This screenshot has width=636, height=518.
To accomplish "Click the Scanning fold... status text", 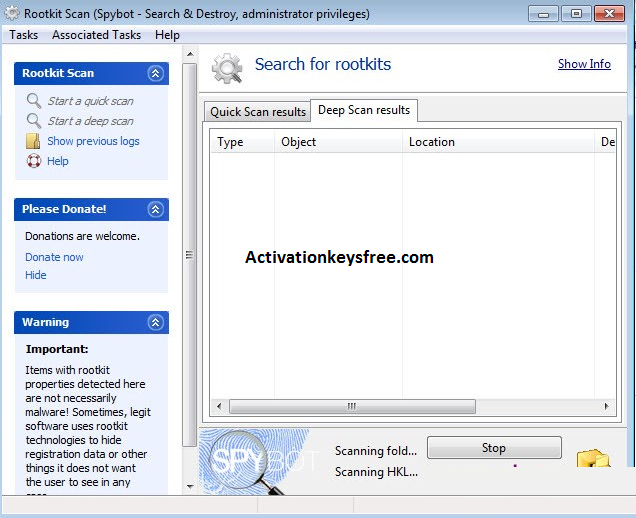I will [376, 451].
